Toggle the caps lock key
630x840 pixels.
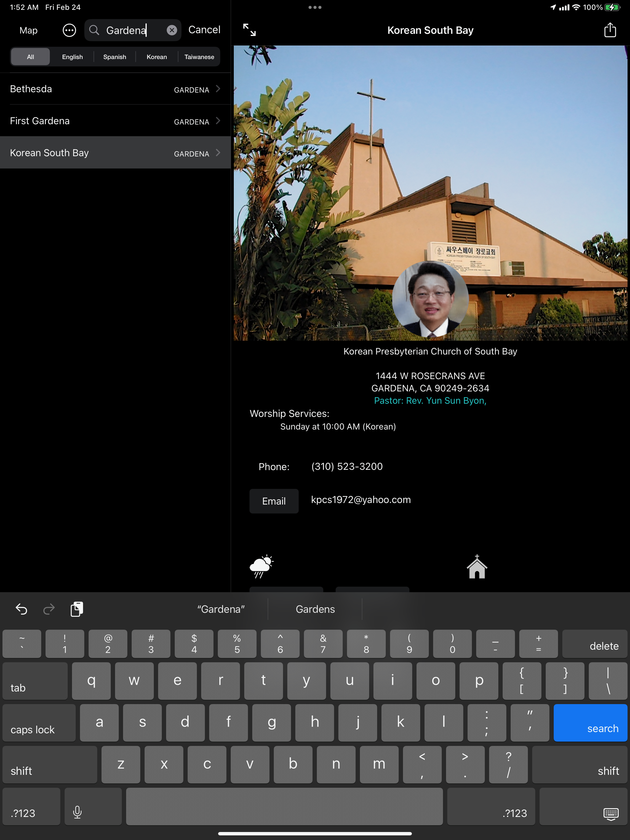[x=39, y=723]
